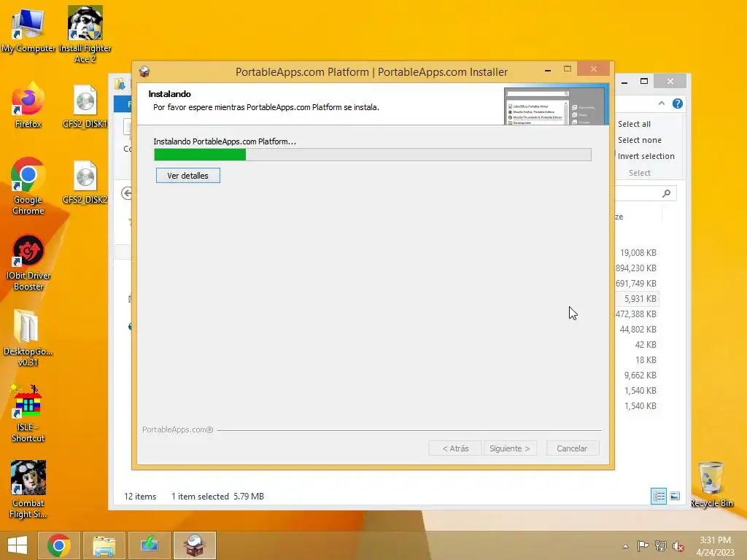The width and height of the screenshot is (747, 560).
Task: Select the DesktopGo v0.31 folder icon
Action: click(x=28, y=338)
